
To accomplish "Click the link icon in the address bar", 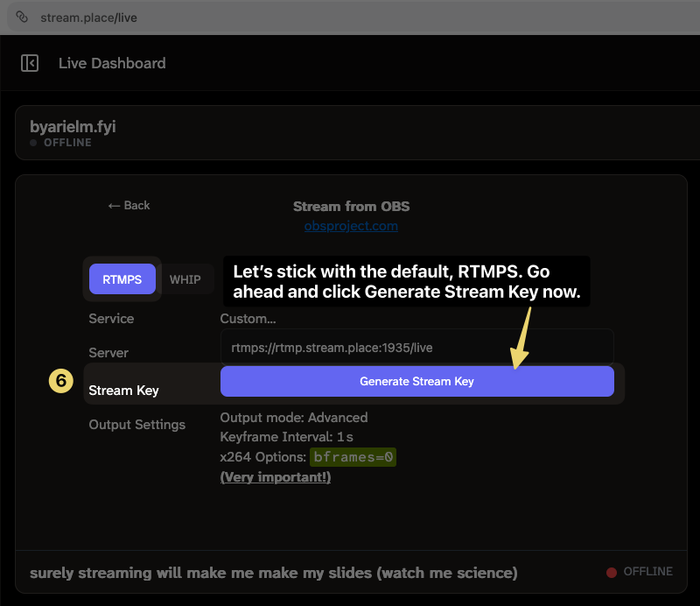I will pos(22,18).
